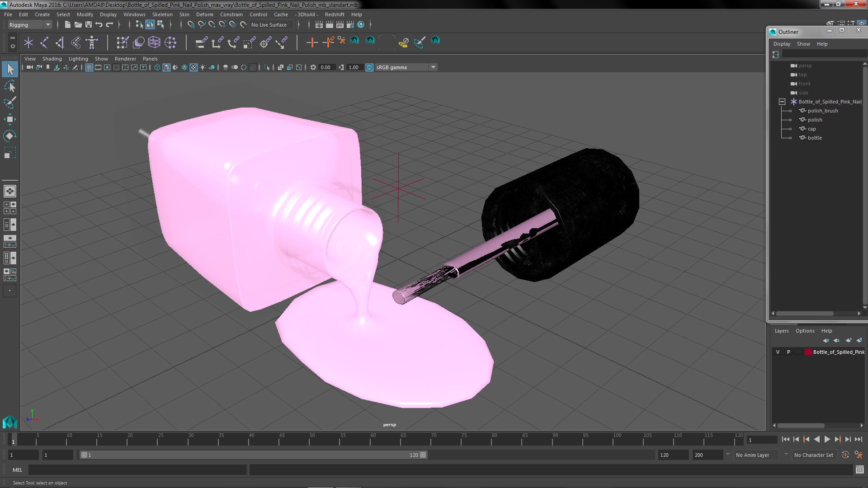Viewport: 868px width, 488px height.
Task: Toggle layer visibility V box
Action: (778, 352)
